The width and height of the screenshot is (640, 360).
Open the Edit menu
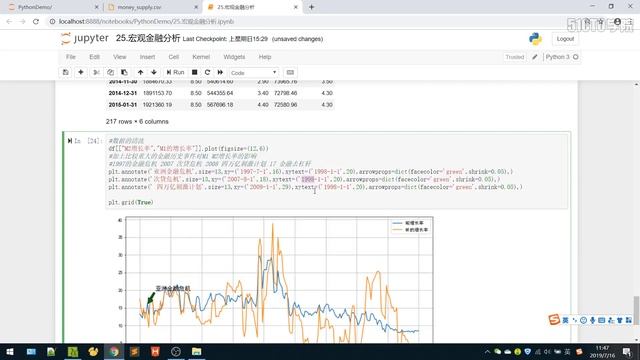[x=94, y=57]
